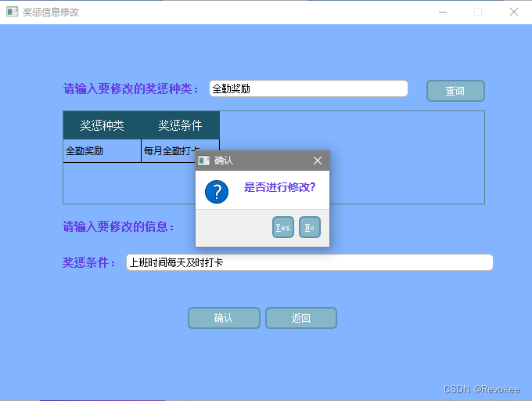Close the 确认 dialog with X
Viewport: 532px width, 401px height.
318,161
